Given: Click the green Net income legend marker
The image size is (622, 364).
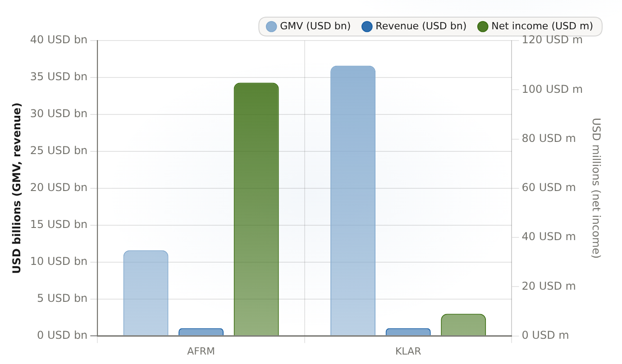Looking at the screenshot, I should coord(483,27).
